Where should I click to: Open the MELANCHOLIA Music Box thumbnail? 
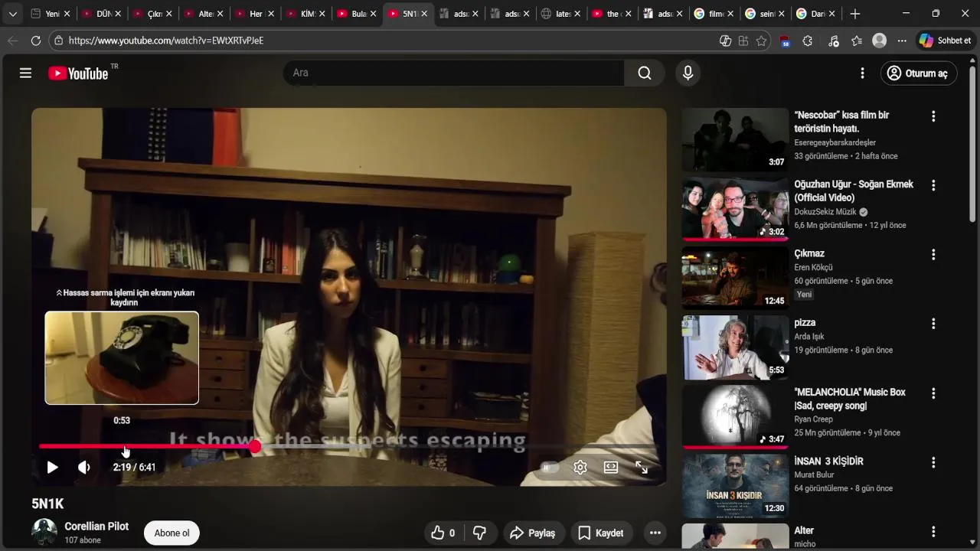(x=735, y=416)
